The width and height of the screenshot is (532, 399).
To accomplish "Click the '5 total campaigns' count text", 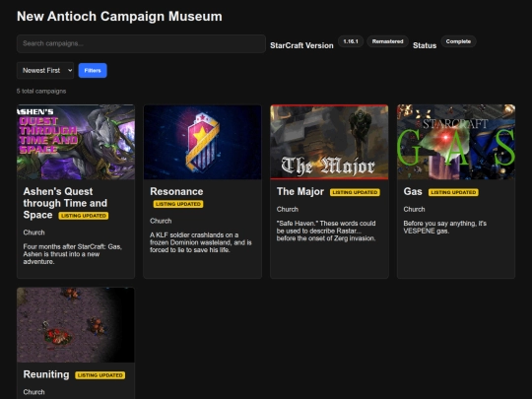I will [x=41, y=91].
